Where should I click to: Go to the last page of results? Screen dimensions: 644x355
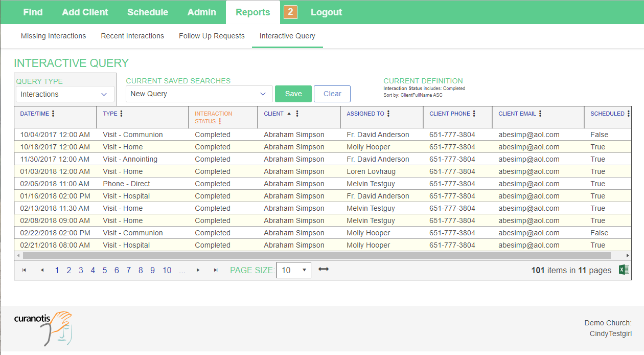(x=216, y=270)
